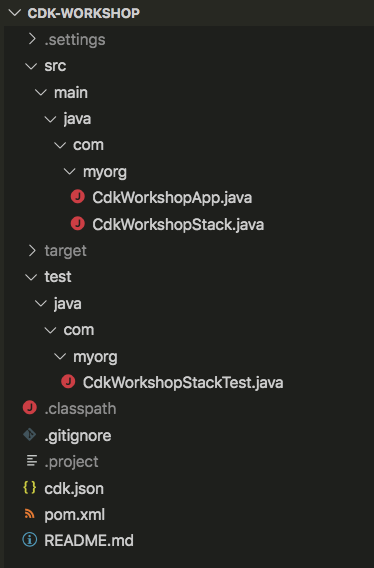The width and height of the screenshot is (374, 568).
Task: Open pom.xml in the editor
Action: coord(75,514)
